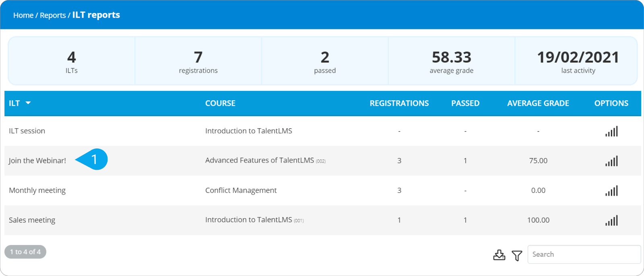The image size is (644, 276).
Task: Click the 2 passed summary tile
Action: point(325,61)
